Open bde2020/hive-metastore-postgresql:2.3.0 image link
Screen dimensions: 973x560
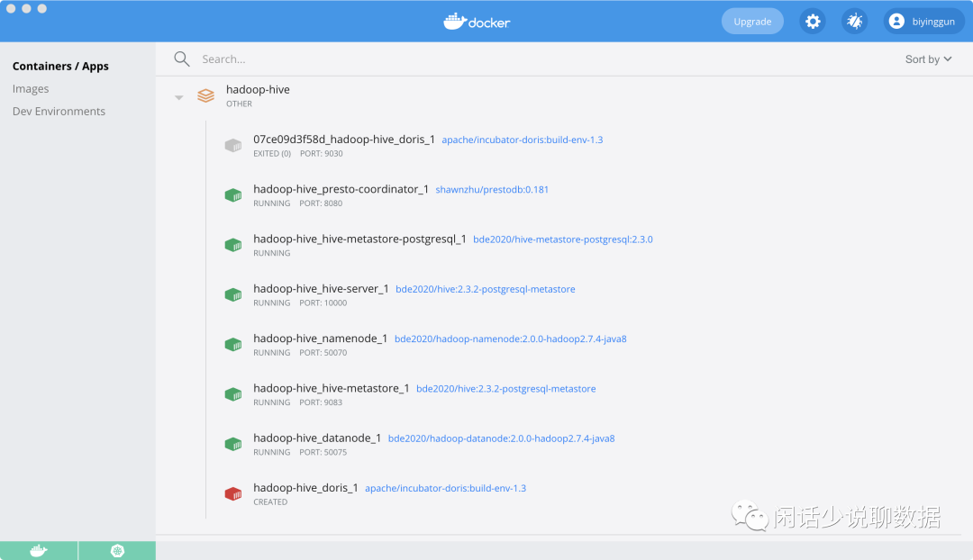coord(563,239)
